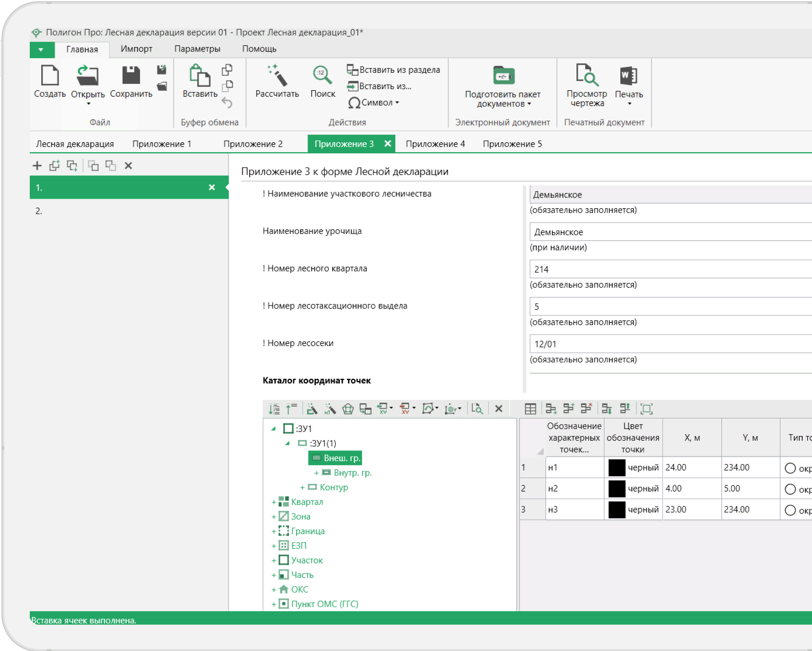812x651 pixels.
Task: Click the table grid icon above coordinates
Action: (x=530, y=409)
